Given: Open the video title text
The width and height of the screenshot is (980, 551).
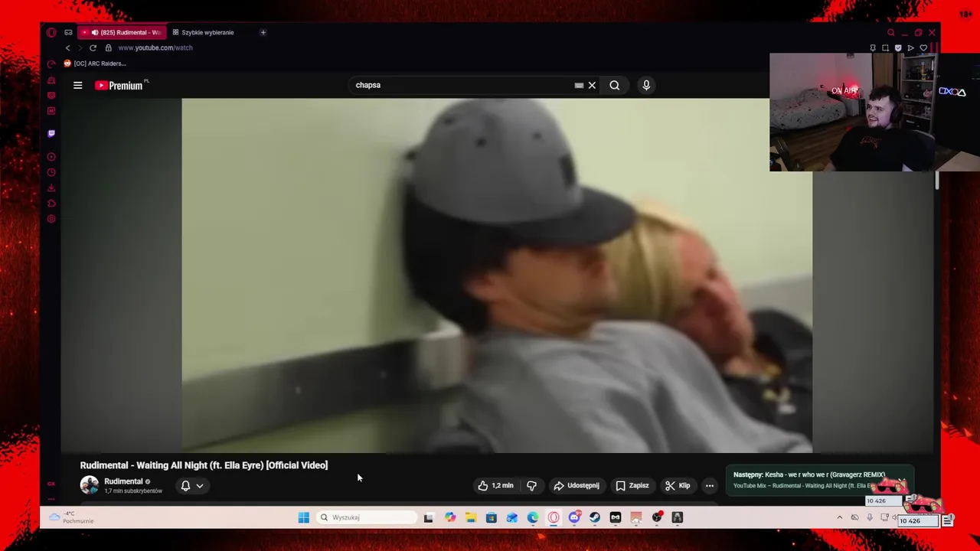Looking at the screenshot, I should (204, 465).
